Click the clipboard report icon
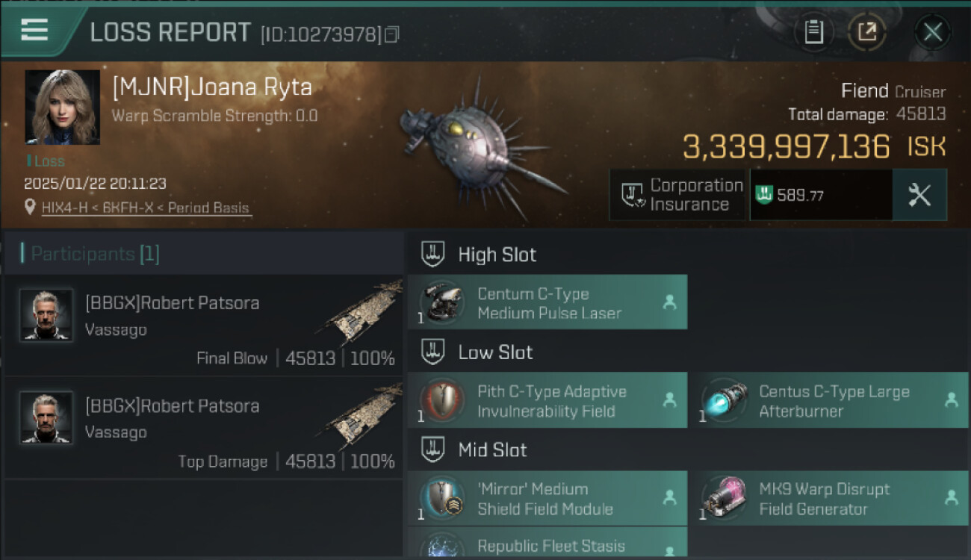Image resolution: width=971 pixels, height=560 pixels. coord(813,32)
